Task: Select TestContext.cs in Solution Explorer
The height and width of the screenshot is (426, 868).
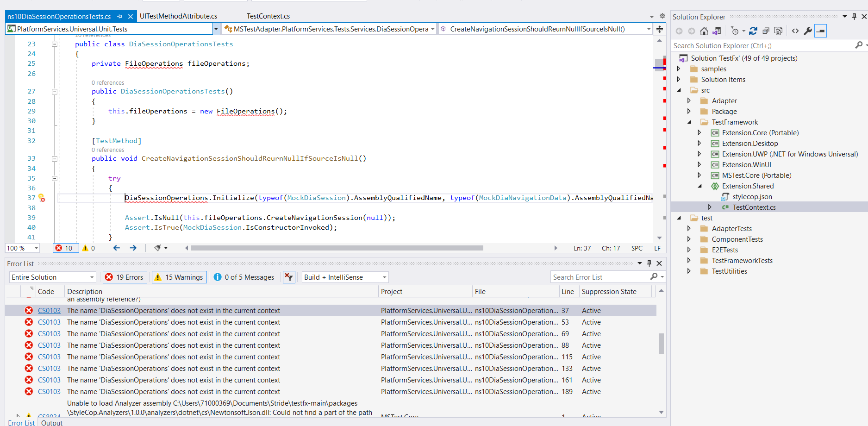Action: 754,207
